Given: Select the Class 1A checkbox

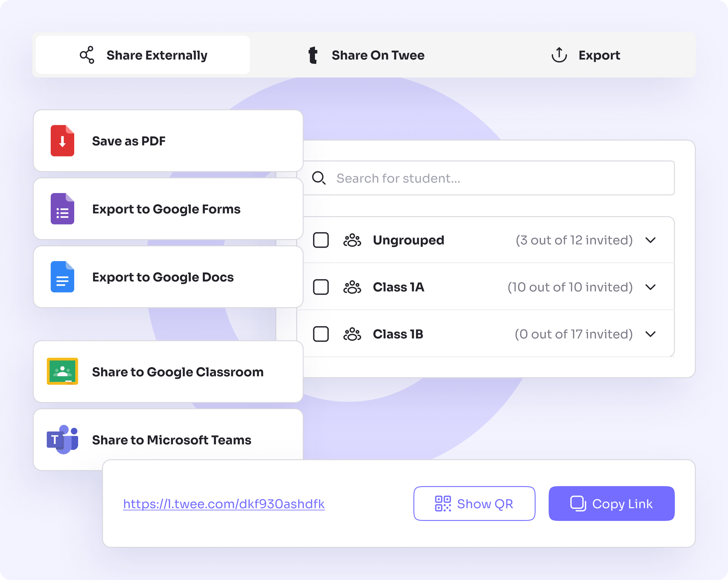Looking at the screenshot, I should pyautogui.click(x=321, y=287).
